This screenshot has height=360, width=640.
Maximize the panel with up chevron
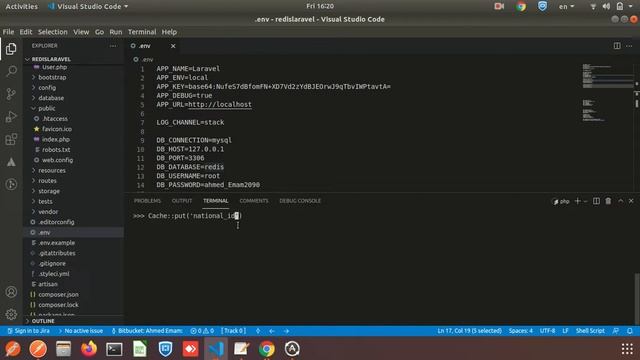[x=620, y=201]
